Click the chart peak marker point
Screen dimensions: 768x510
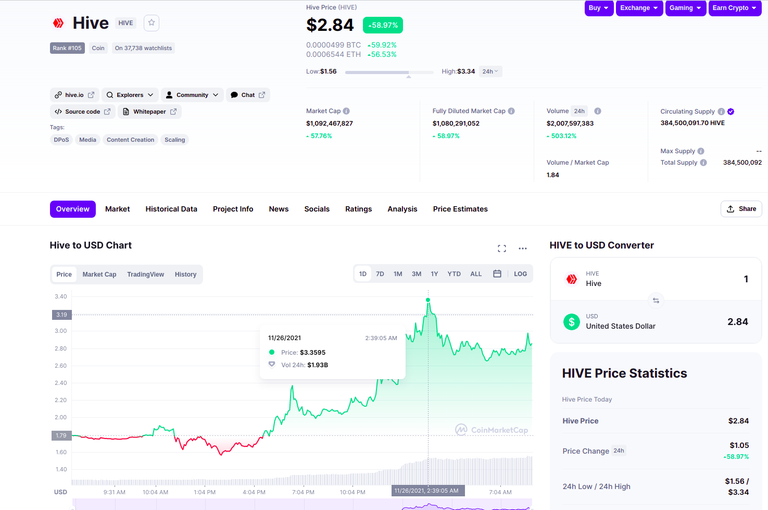tap(428, 300)
